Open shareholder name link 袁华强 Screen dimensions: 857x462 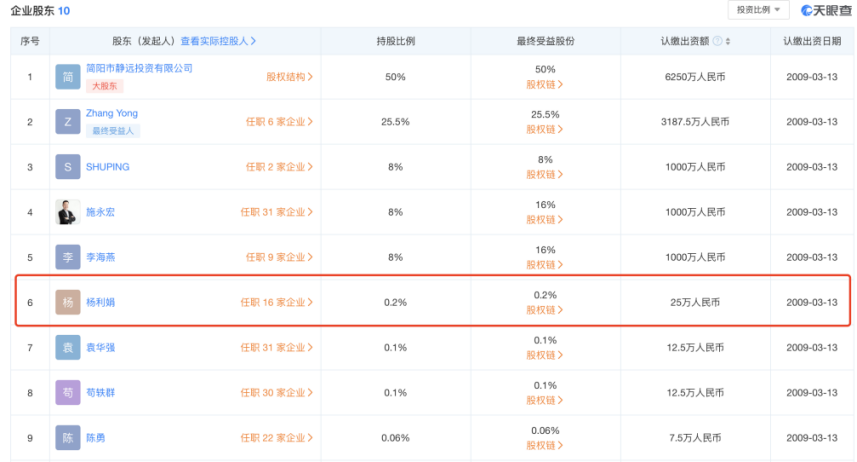[x=100, y=347]
